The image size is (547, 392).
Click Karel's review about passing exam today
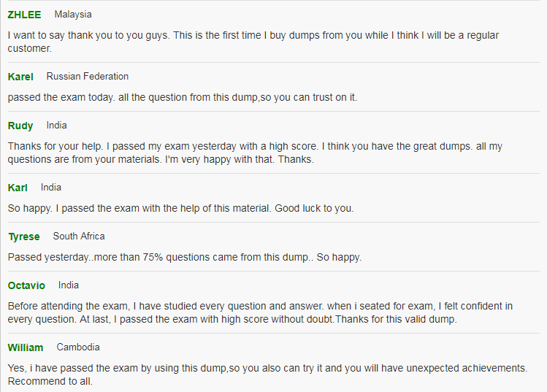[183, 97]
